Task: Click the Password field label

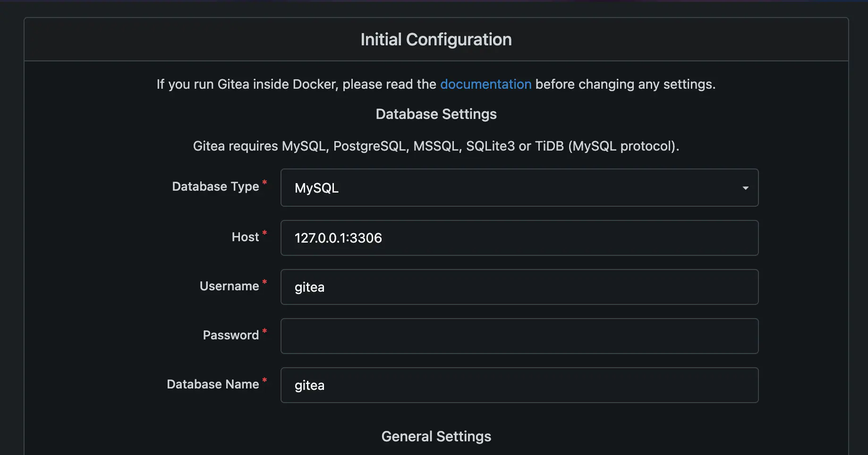Action: tap(230, 335)
